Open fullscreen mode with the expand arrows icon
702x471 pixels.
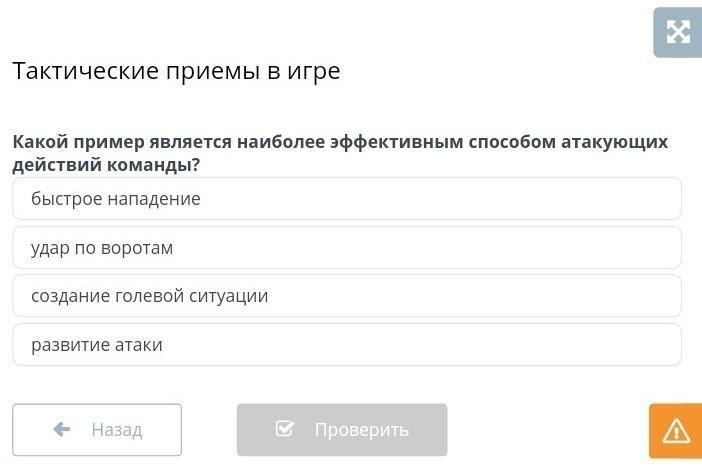pos(678,32)
